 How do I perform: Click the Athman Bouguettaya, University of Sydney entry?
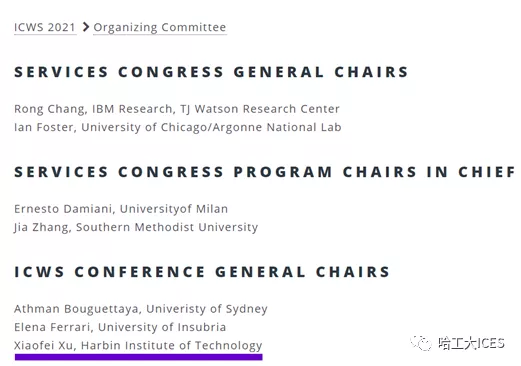coord(141,309)
